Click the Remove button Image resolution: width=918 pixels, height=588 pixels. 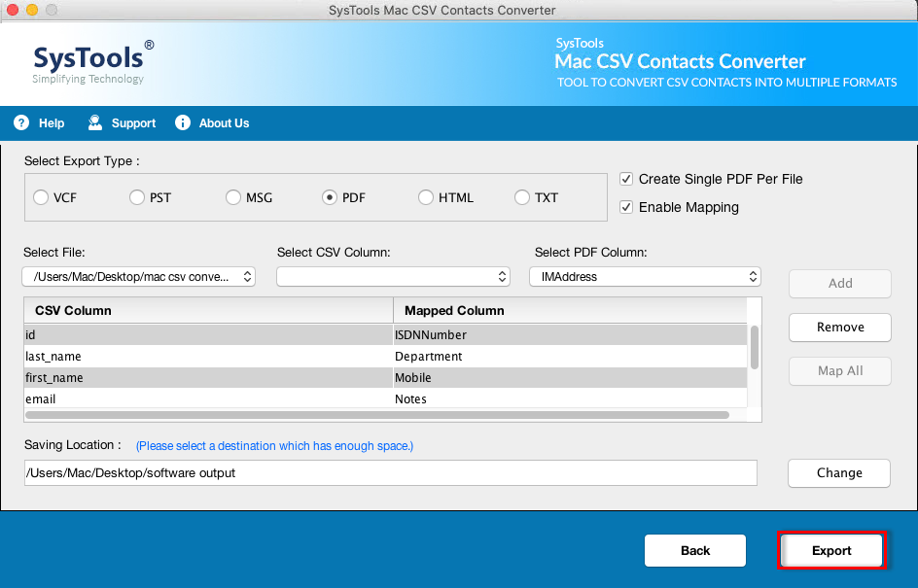840,328
